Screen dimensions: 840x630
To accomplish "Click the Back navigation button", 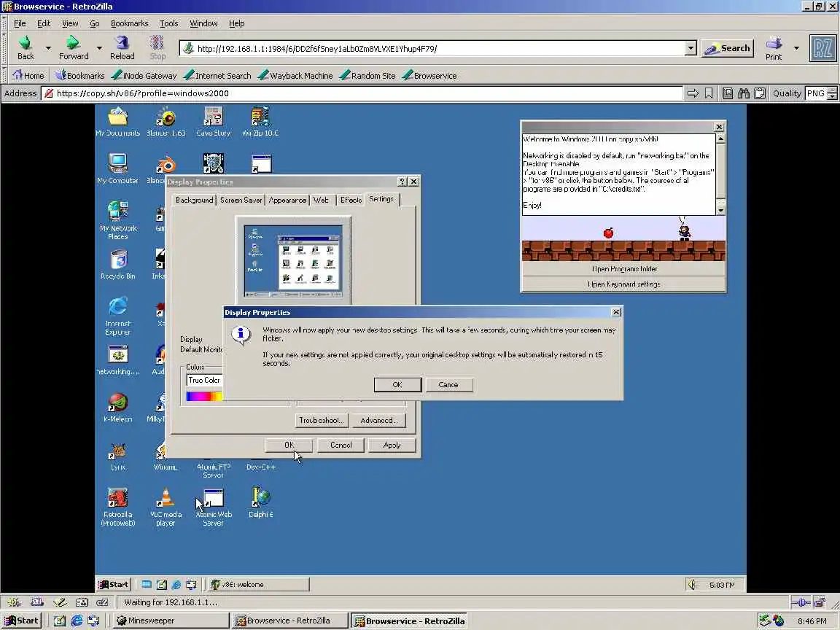I will coord(26,48).
